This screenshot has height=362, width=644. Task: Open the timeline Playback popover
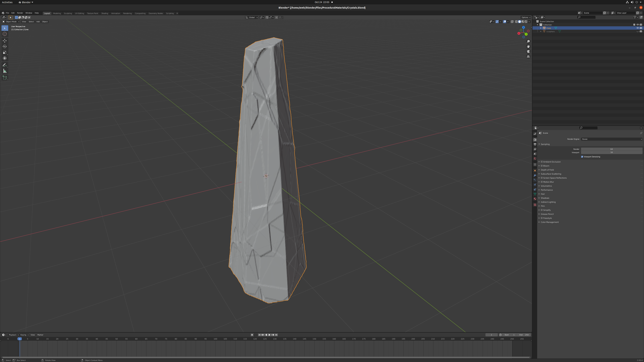pyautogui.click(x=13, y=335)
